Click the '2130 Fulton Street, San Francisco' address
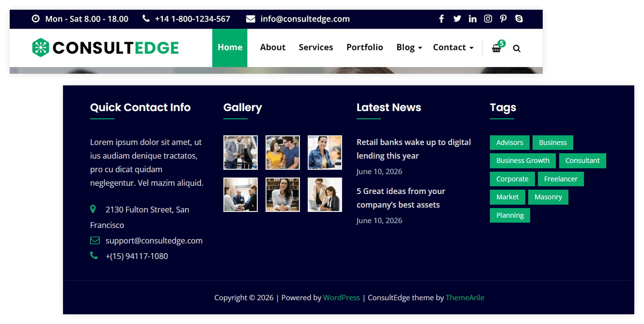This screenshot has height=324, width=644. [x=140, y=217]
